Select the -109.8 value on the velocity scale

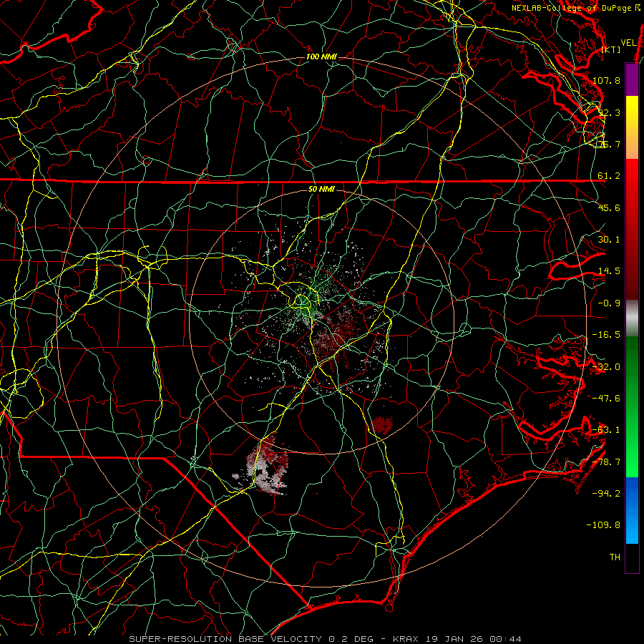(604, 525)
